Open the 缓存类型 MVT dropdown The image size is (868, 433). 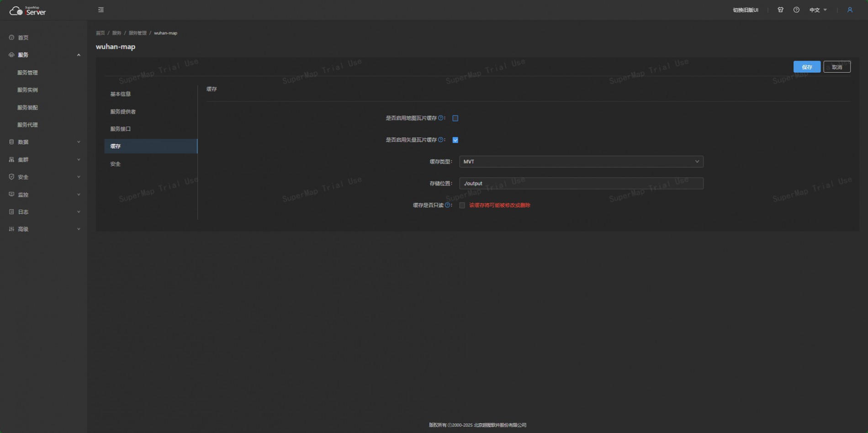click(581, 162)
